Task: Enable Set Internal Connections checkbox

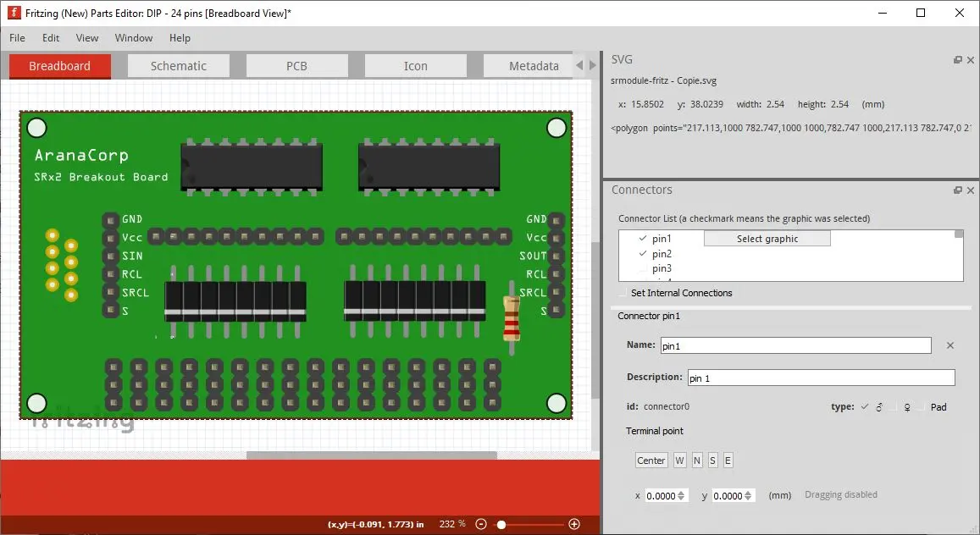Action: tap(624, 293)
